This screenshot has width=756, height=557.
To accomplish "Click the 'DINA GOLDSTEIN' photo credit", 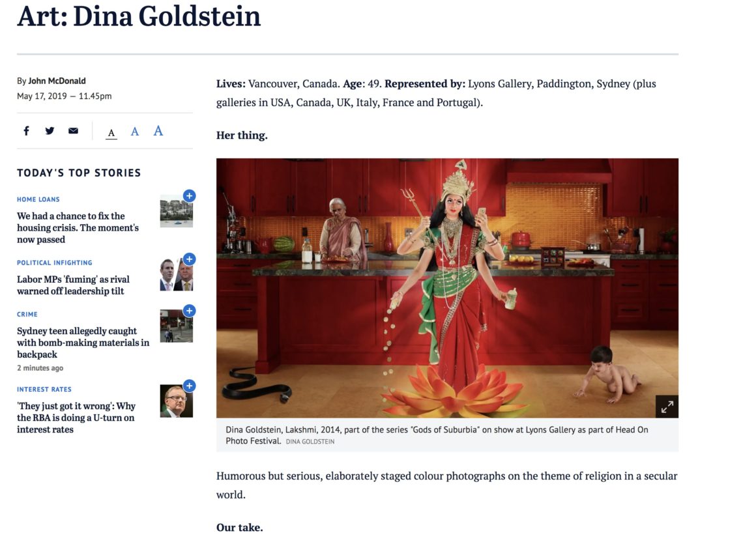I will [x=310, y=441].
